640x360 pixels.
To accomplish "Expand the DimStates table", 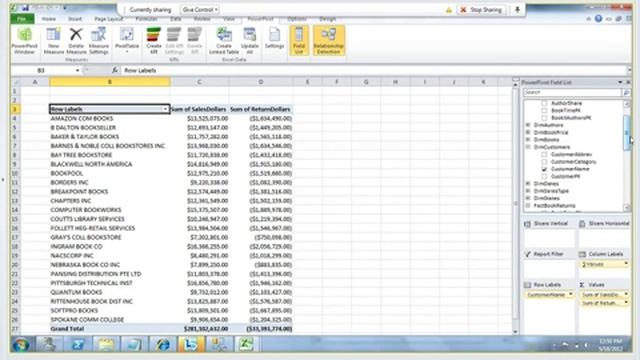I will pyautogui.click(x=528, y=198).
